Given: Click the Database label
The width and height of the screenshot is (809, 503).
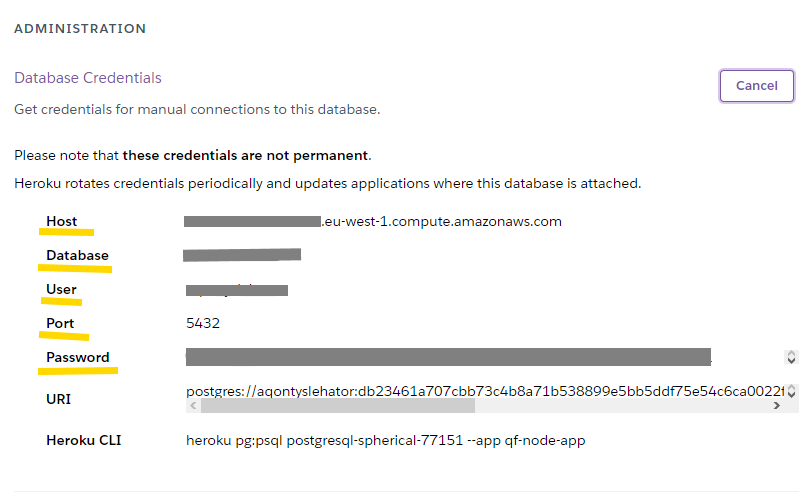Looking at the screenshot, I should [x=77, y=256].
